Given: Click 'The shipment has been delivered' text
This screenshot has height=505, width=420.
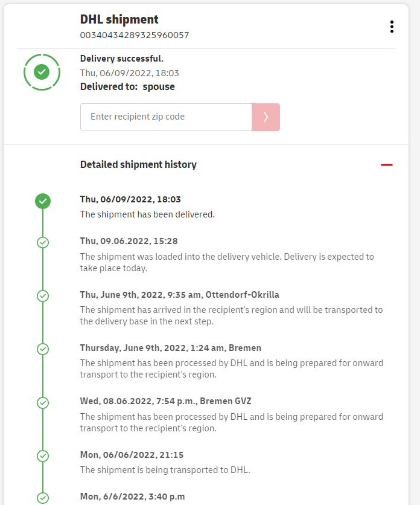Looking at the screenshot, I should click(x=147, y=214).
